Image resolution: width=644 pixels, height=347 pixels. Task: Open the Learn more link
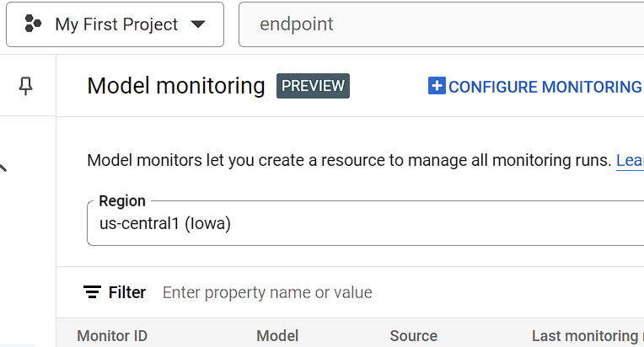(x=630, y=160)
